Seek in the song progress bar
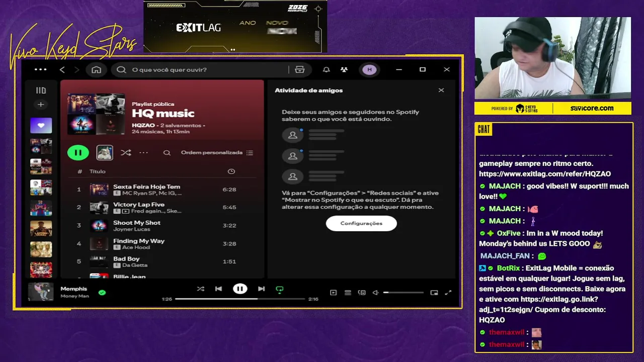 [x=240, y=299]
